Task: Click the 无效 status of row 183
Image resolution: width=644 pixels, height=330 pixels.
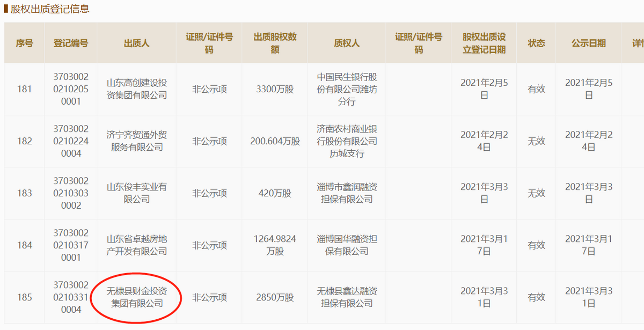Action: (x=536, y=193)
